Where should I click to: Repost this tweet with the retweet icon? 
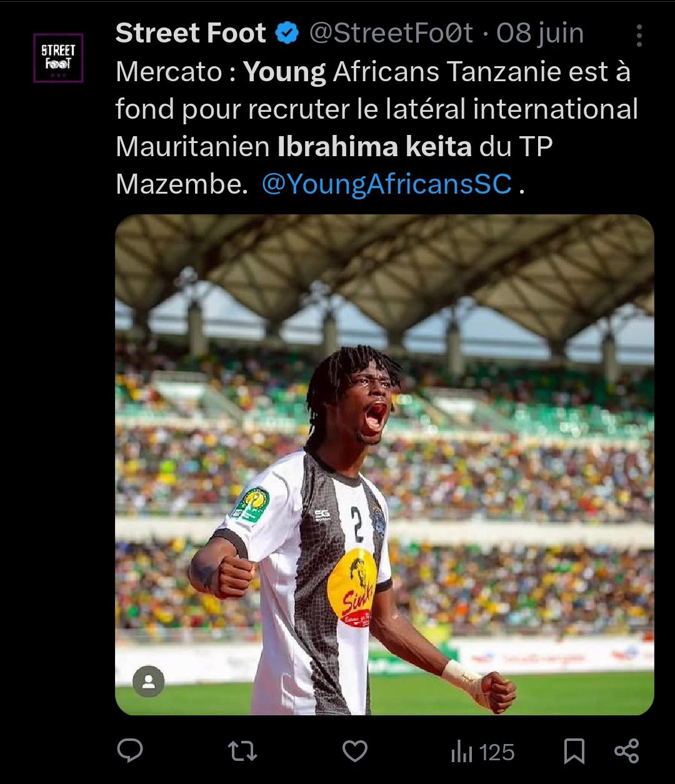click(x=242, y=751)
